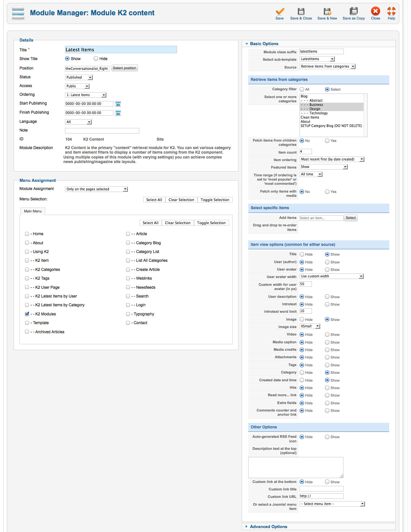411x532 pixels.
Task: Uncheck the K2 Modules checkbox
Action: (27, 314)
